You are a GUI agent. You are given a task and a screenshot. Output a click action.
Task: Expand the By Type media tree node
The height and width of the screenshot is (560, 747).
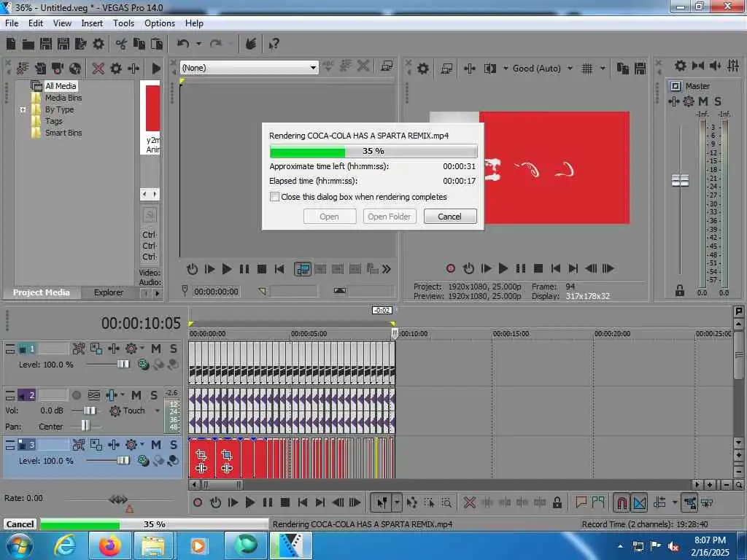pyautogui.click(x=23, y=109)
